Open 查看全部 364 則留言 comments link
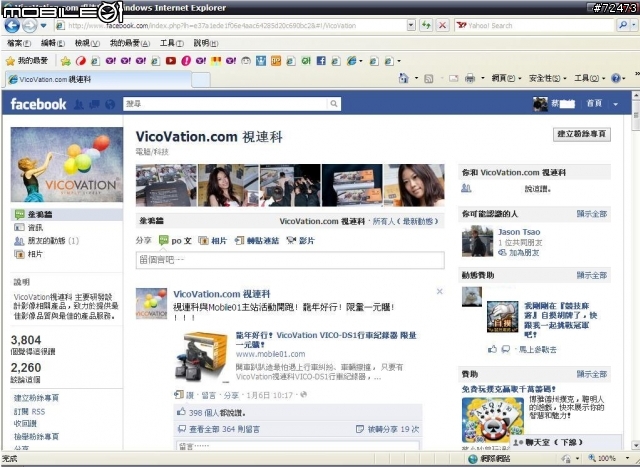The height and width of the screenshot is (467, 640). pos(224,429)
